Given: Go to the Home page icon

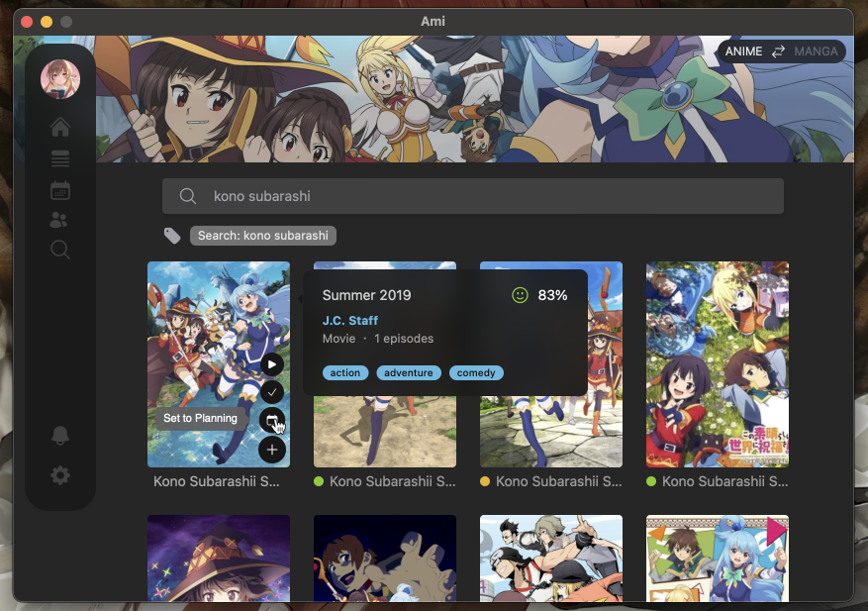Looking at the screenshot, I should 60,127.
